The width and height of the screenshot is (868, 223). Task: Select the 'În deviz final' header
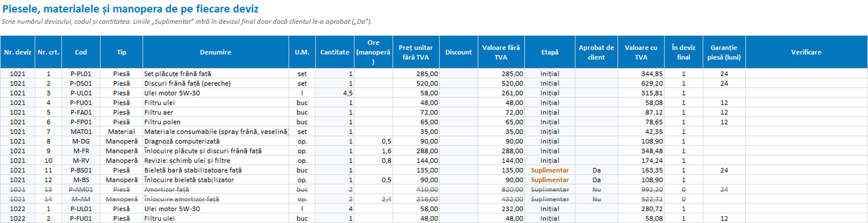(x=684, y=52)
